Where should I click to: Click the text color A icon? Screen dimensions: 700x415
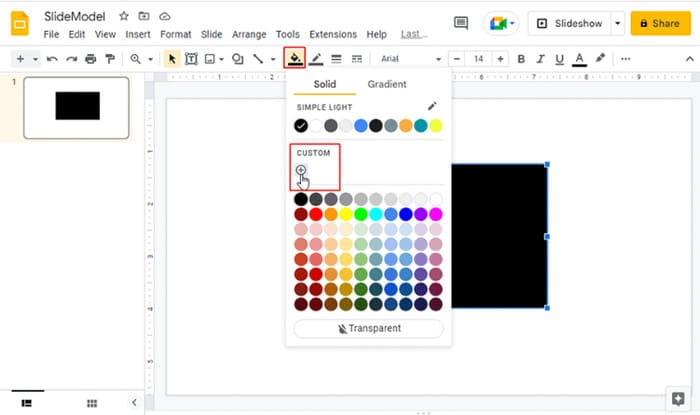[x=579, y=59]
